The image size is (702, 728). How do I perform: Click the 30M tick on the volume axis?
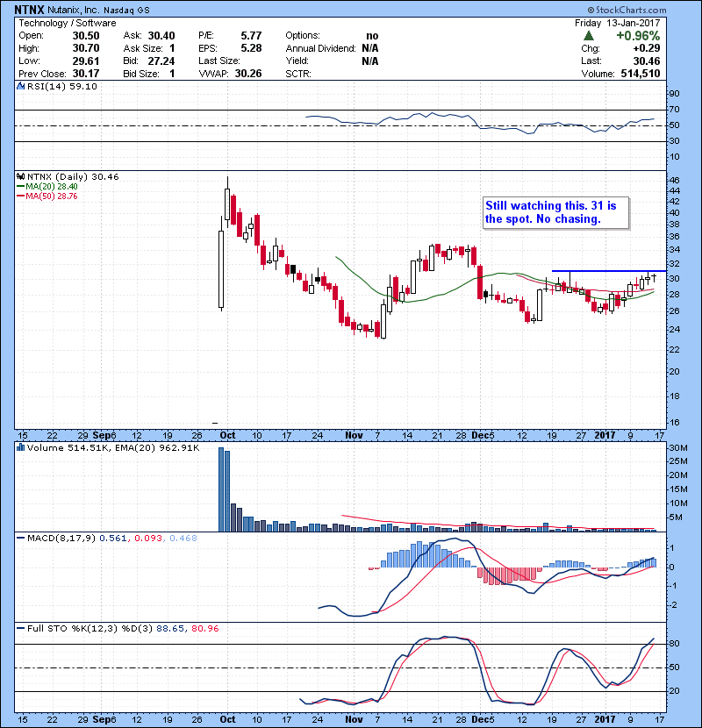[677, 448]
